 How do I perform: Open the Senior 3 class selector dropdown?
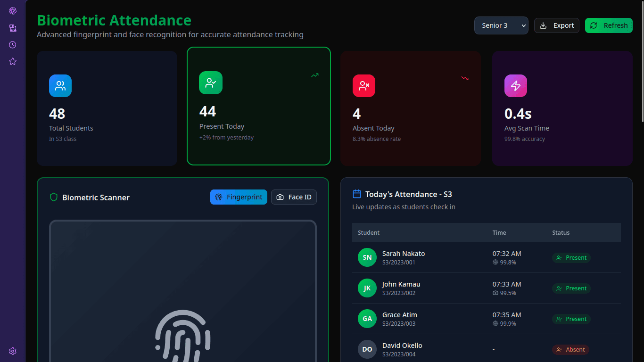click(x=501, y=25)
